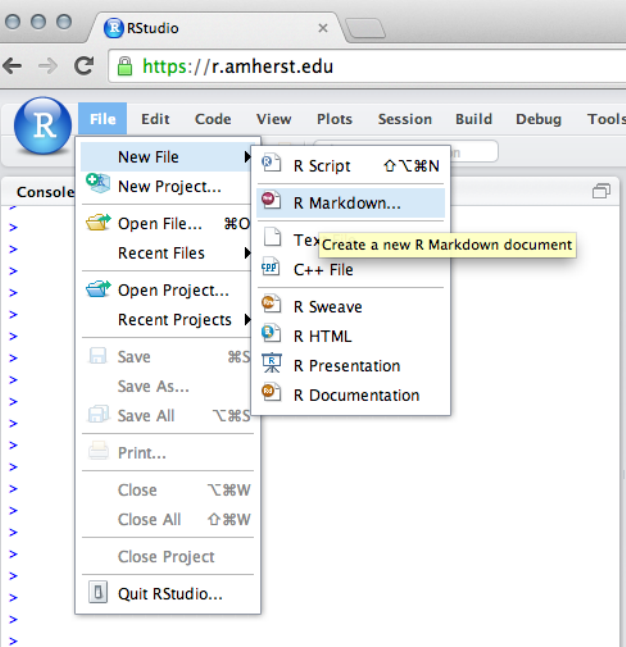Click the Print printer icon

(98, 451)
